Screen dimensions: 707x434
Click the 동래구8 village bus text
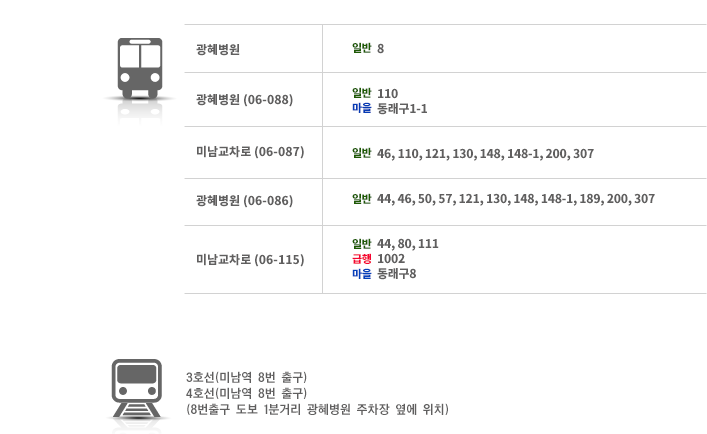point(397,274)
